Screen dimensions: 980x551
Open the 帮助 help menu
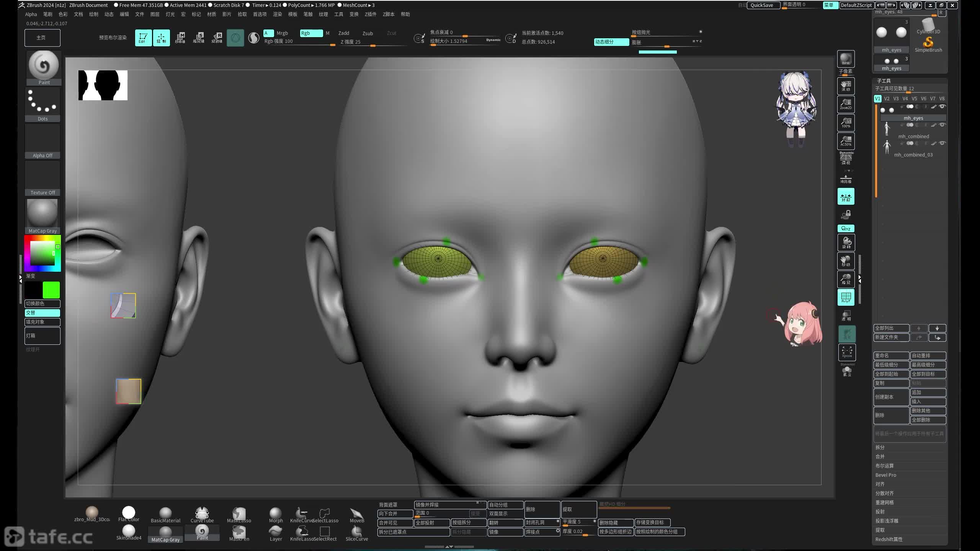click(x=405, y=14)
